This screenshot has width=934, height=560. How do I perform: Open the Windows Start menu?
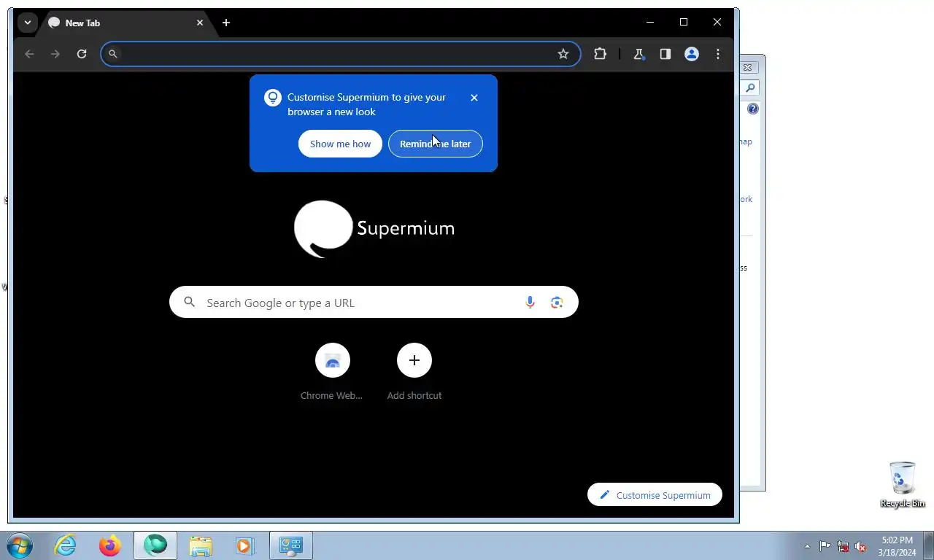click(20, 545)
